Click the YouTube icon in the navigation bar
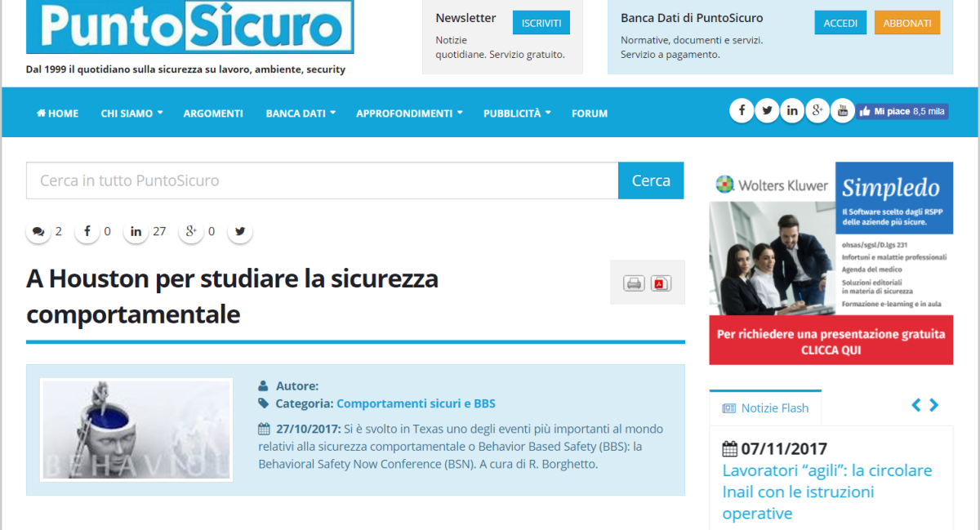The width and height of the screenshot is (980, 530). 843,110
